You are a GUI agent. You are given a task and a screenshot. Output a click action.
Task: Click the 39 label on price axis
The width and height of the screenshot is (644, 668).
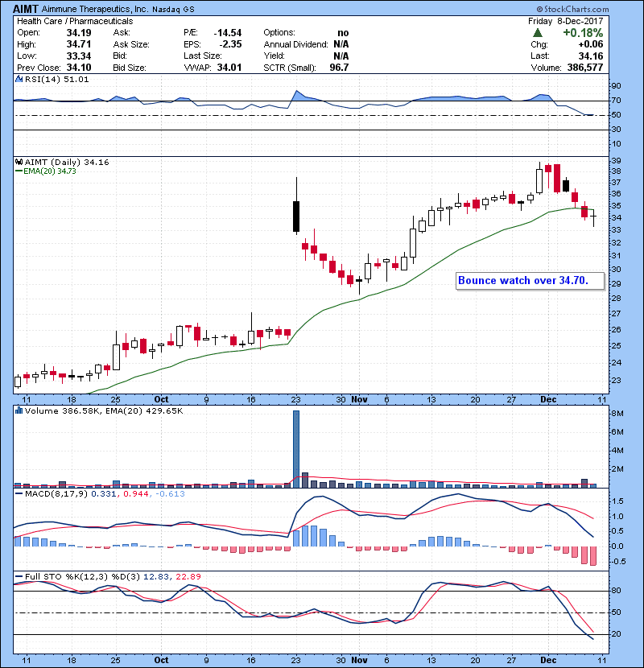click(x=617, y=161)
